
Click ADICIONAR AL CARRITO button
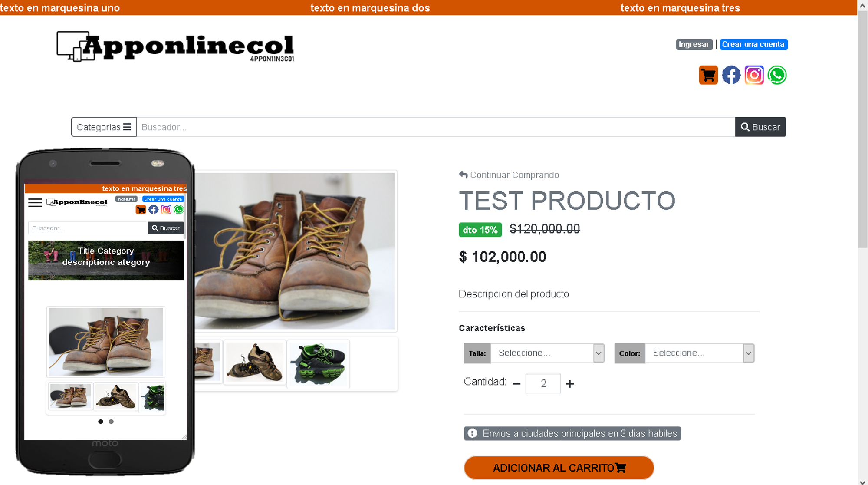(x=559, y=468)
